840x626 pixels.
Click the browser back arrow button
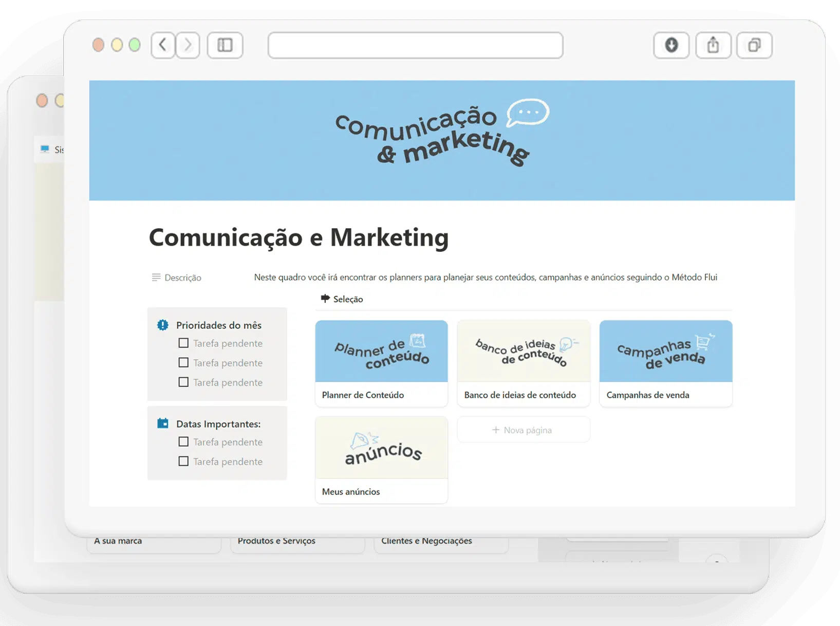pos(163,45)
